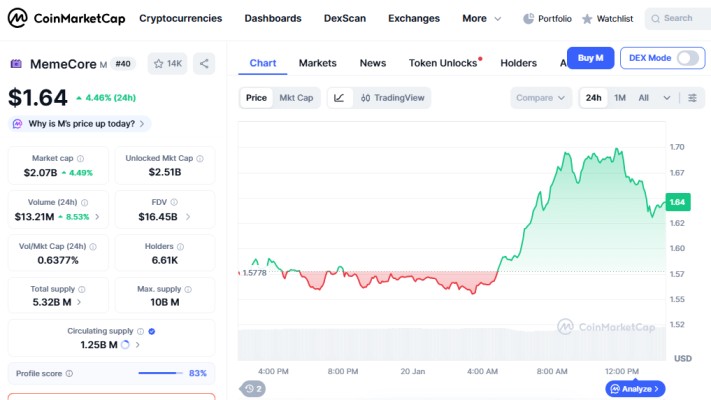Click Max. supply info icon
Image resolution: width=711 pixels, height=400 pixels.
point(188,289)
